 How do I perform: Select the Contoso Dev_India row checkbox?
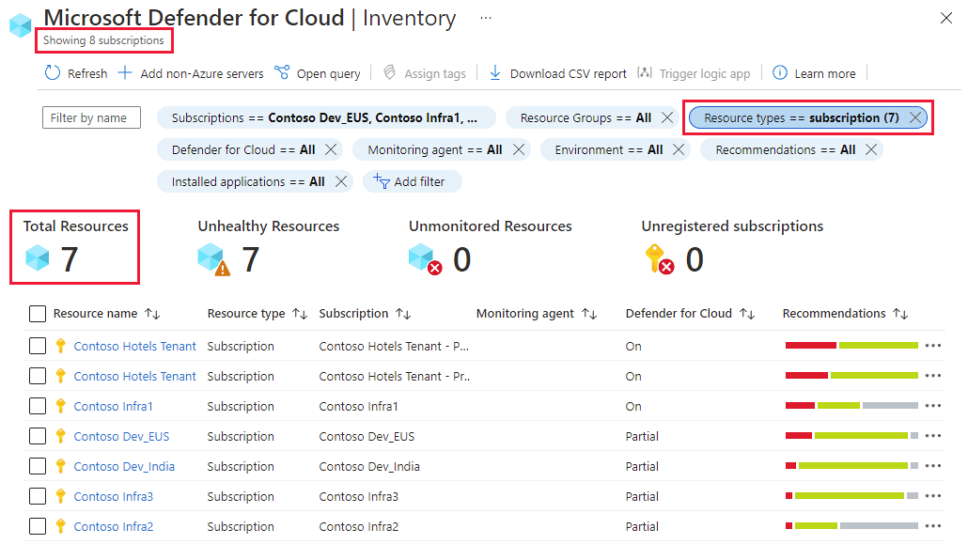tap(38, 466)
